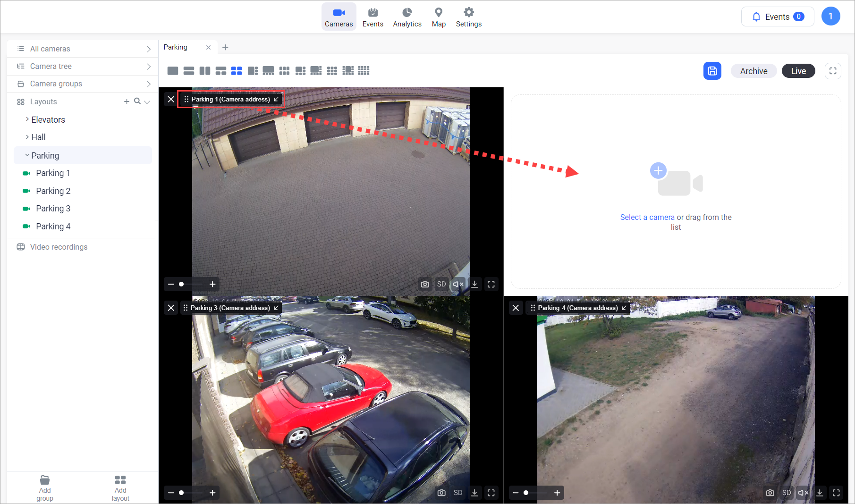The image size is (855, 504).
Task: Zoom in Parking 3 camera with plus
Action: point(212,493)
